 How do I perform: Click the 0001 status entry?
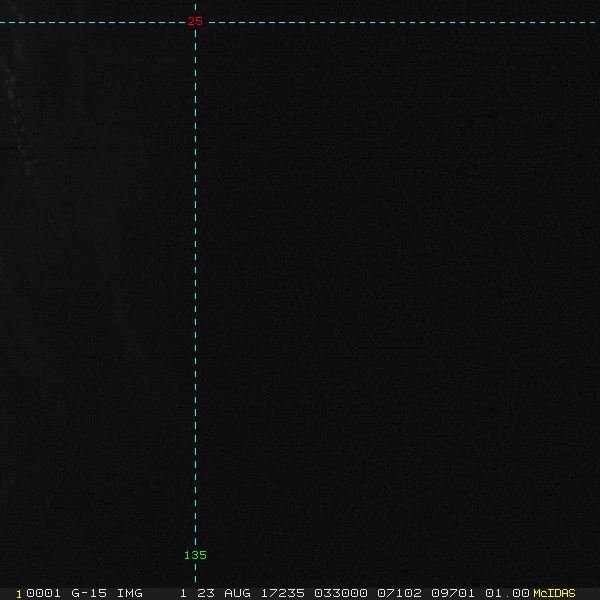click(43, 593)
